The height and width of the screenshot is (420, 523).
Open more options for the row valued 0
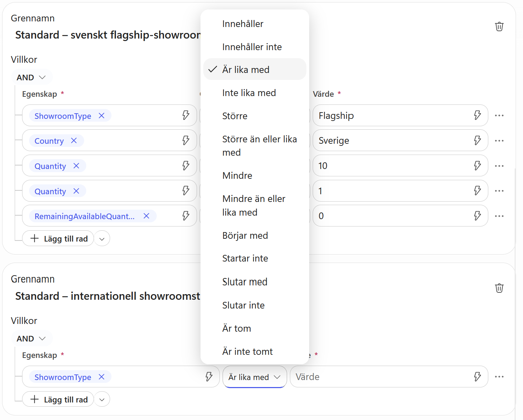pyautogui.click(x=499, y=216)
